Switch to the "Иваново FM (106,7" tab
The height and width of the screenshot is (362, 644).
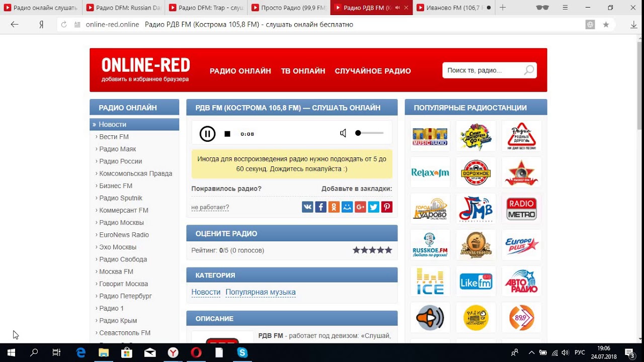(x=453, y=8)
